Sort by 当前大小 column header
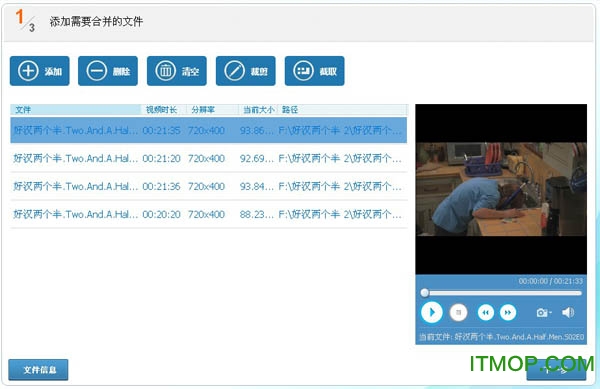Image resolution: width=600 pixels, height=389 pixels. (x=258, y=110)
